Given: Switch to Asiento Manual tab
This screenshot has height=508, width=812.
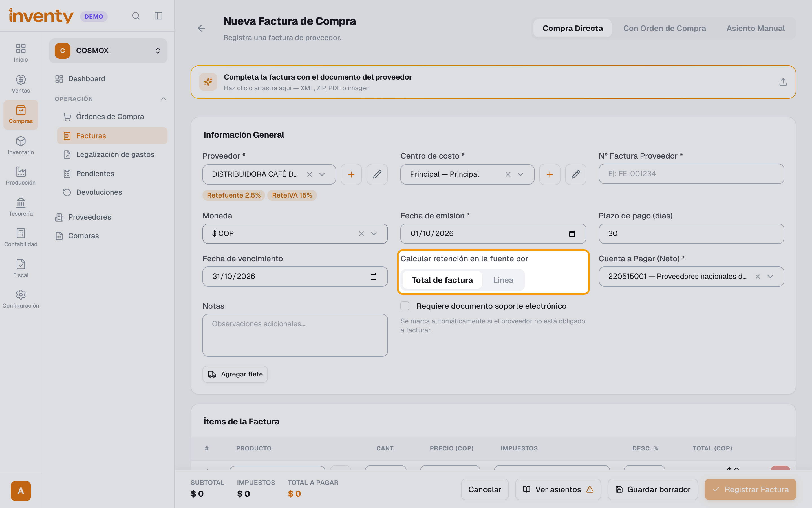Looking at the screenshot, I should pyautogui.click(x=755, y=28).
